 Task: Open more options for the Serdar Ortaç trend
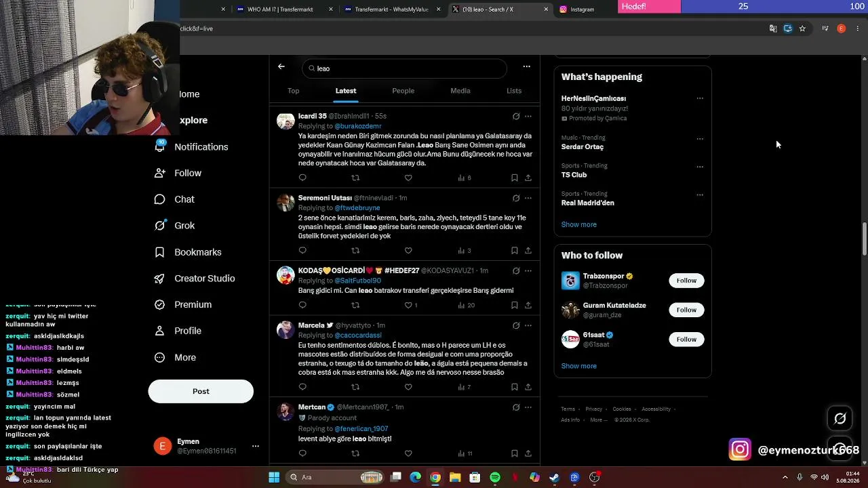pos(700,139)
